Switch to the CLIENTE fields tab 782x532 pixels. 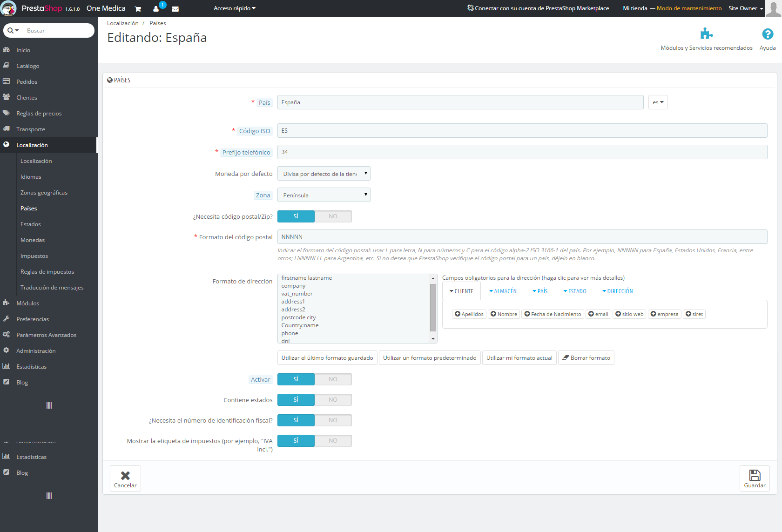[461, 291]
